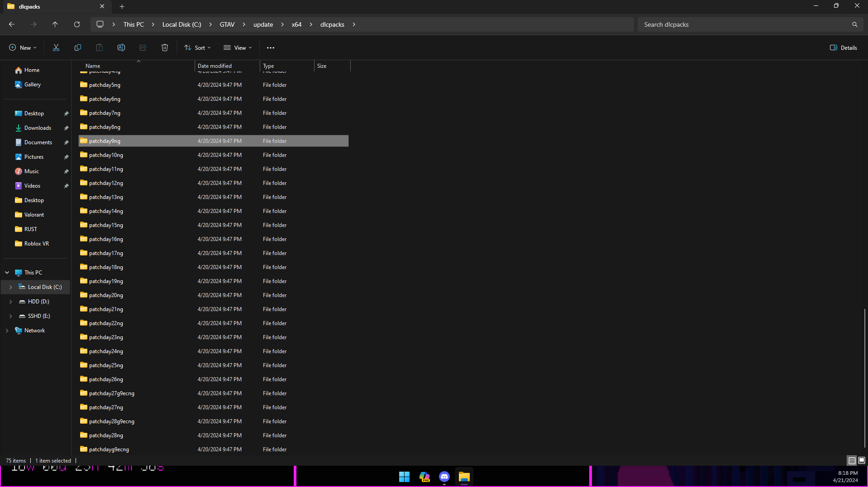Add a new tab

122,6
